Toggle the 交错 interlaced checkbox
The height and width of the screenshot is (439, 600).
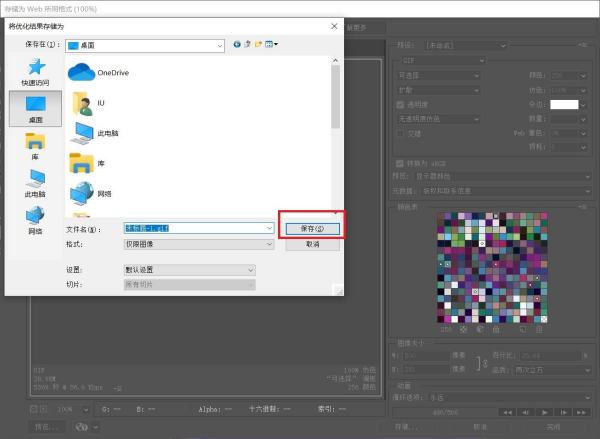tap(401, 132)
